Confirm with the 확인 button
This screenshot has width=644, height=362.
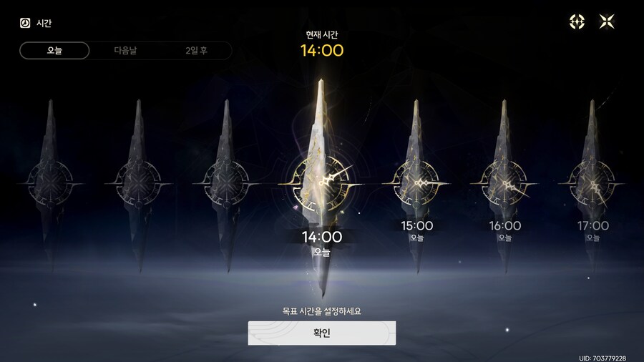coord(321,333)
